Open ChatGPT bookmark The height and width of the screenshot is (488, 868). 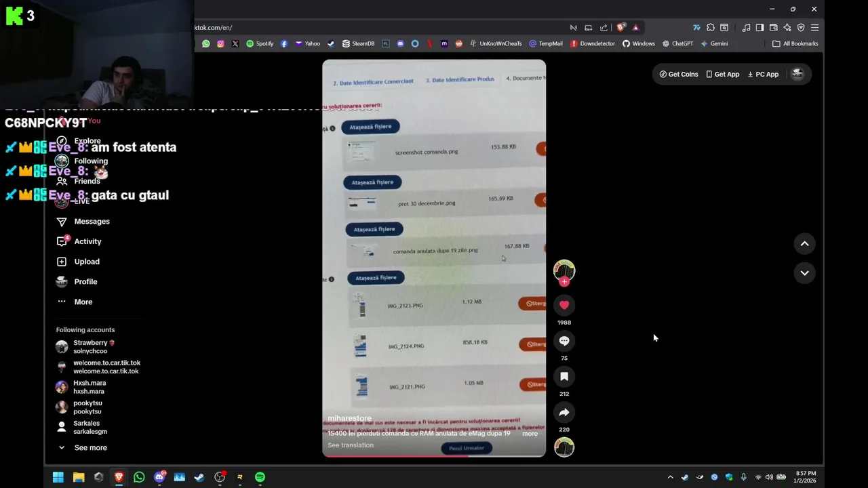tap(677, 43)
